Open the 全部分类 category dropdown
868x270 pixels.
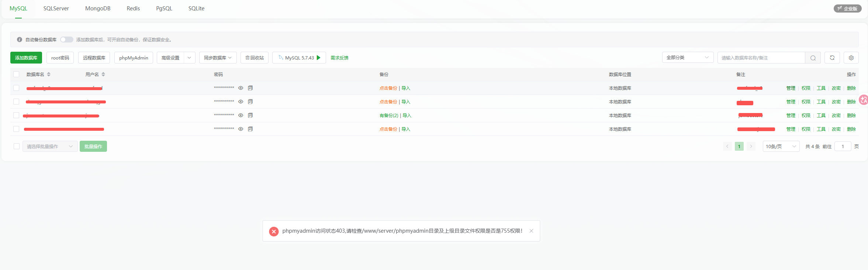pos(688,58)
